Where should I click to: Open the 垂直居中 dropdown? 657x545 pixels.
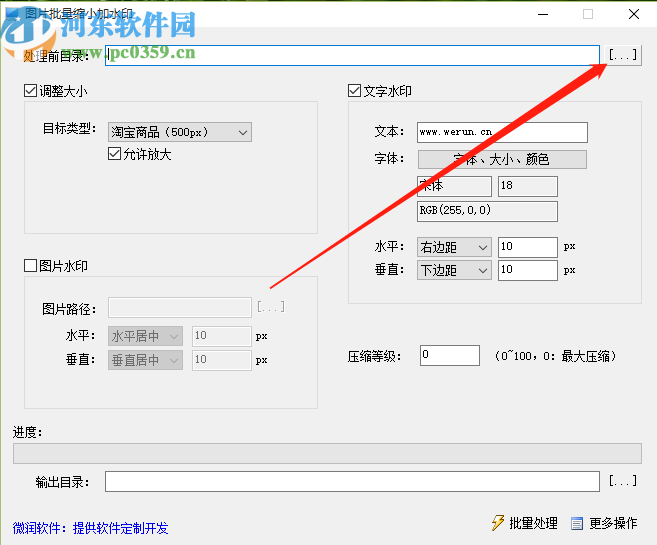coord(145,360)
